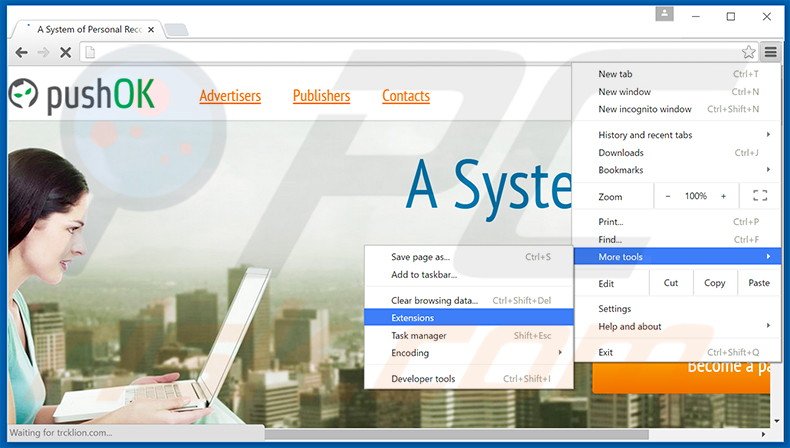The height and width of the screenshot is (448, 790).
Task: Select New tab menu entry
Action: tap(677, 74)
